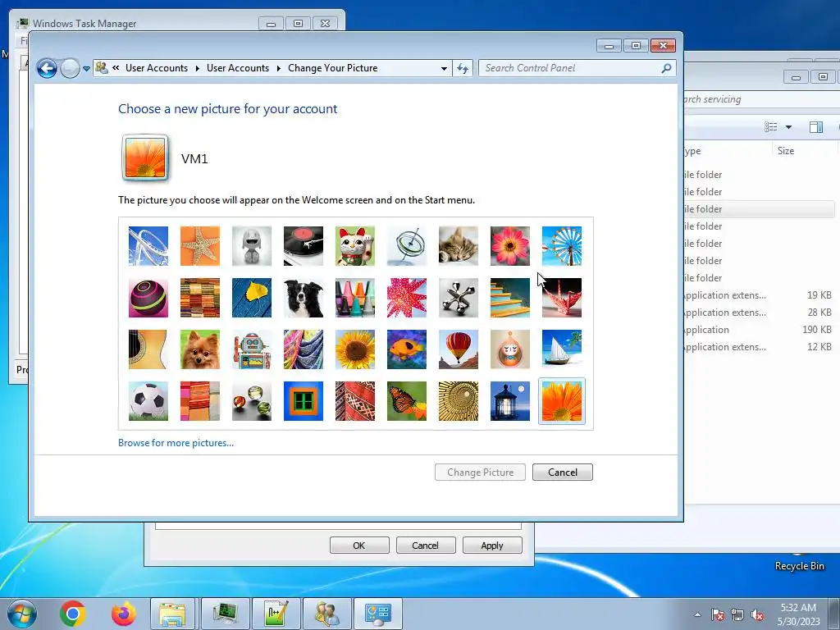The height and width of the screenshot is (630, 840).
Task: Pick the black and white dog picture
Action: pos(304,298)
